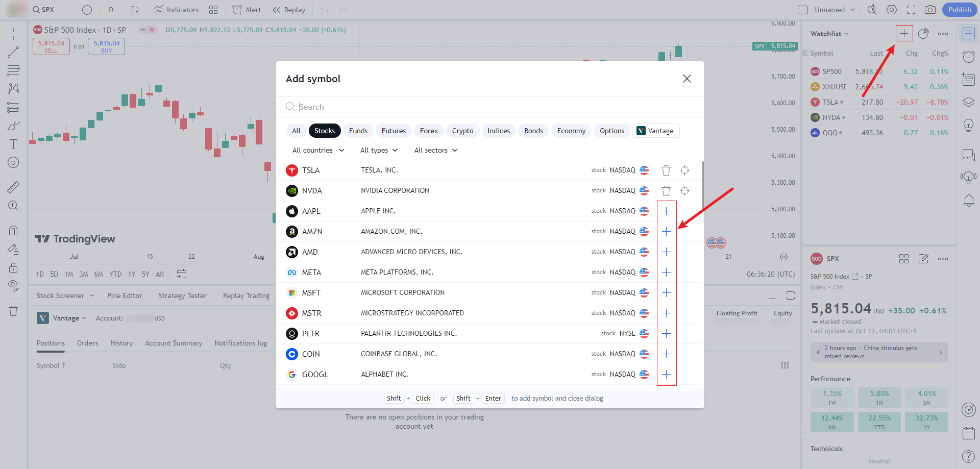This screenshot has width=980, height=469.
Task: Expand the Watchlist name dropdown
Action: pos(829,34)
